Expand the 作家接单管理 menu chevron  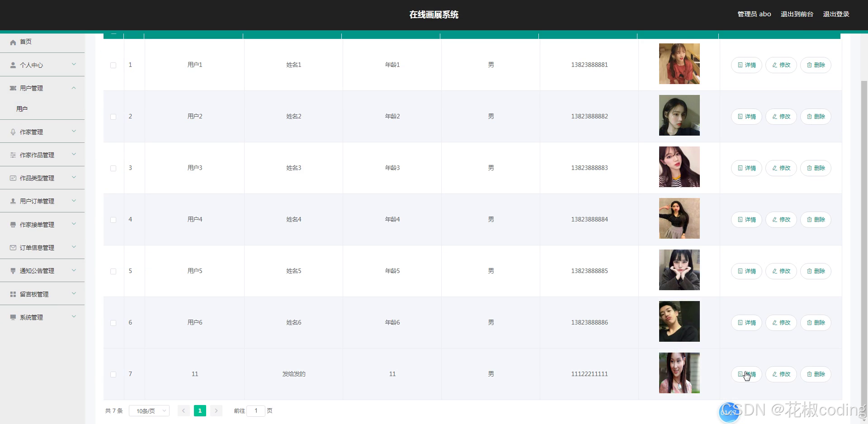[74, 224]
